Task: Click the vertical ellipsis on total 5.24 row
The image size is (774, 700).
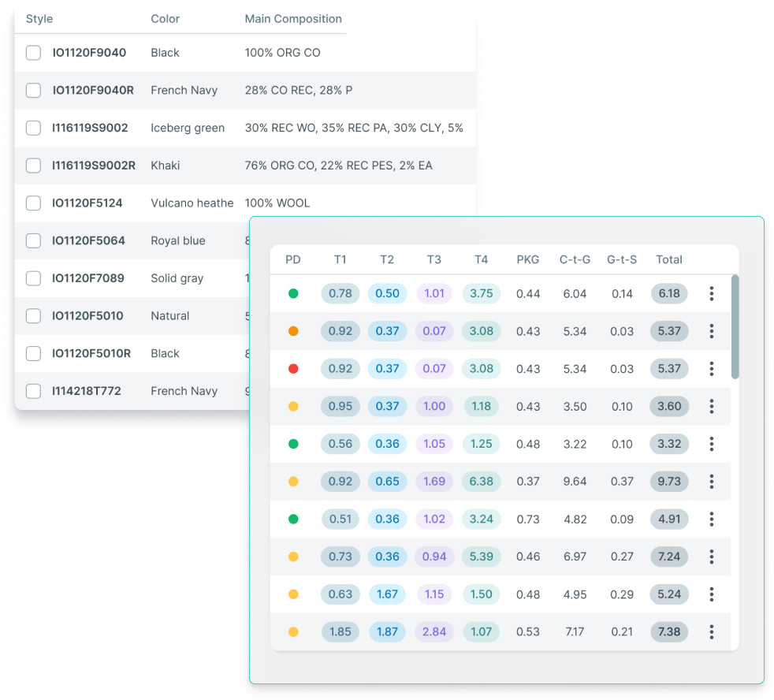Action: 711,594
